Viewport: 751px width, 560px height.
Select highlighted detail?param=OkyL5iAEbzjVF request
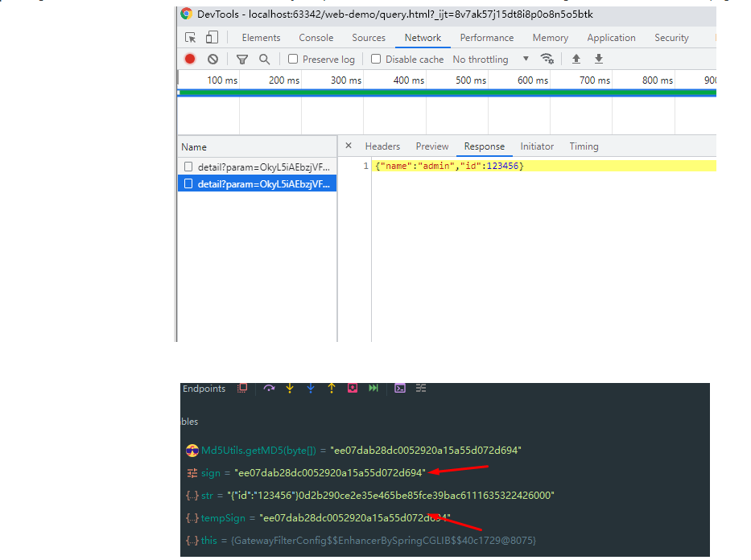pyautogui.click(x=258, y=183)
